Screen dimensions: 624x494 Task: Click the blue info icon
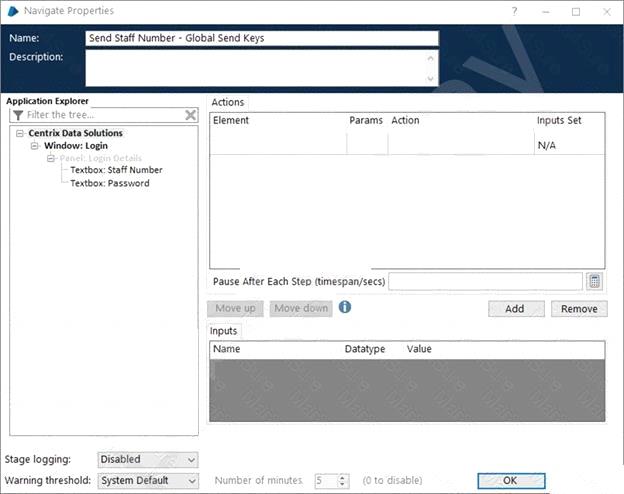point(345,307)
